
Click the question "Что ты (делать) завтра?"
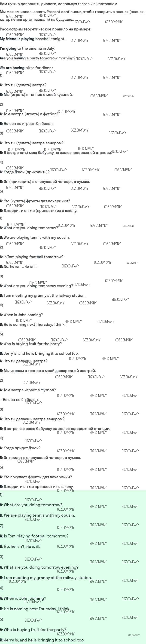(25, 85)
